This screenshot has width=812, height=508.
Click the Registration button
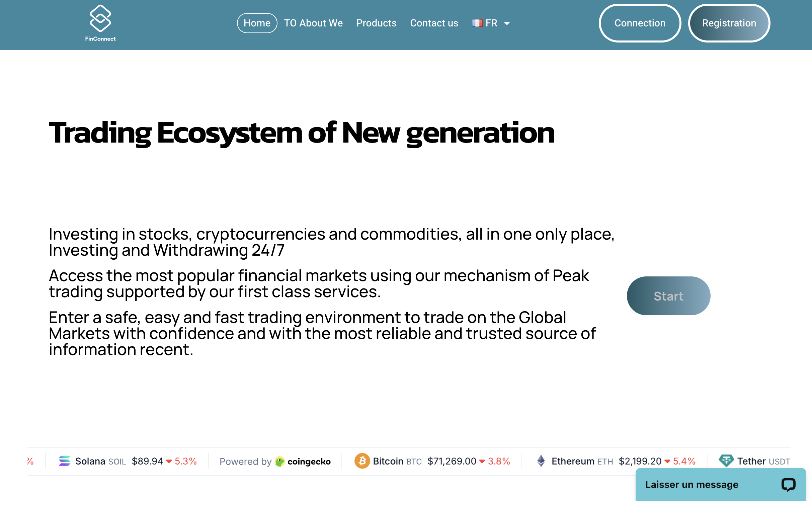pos(729,23)
